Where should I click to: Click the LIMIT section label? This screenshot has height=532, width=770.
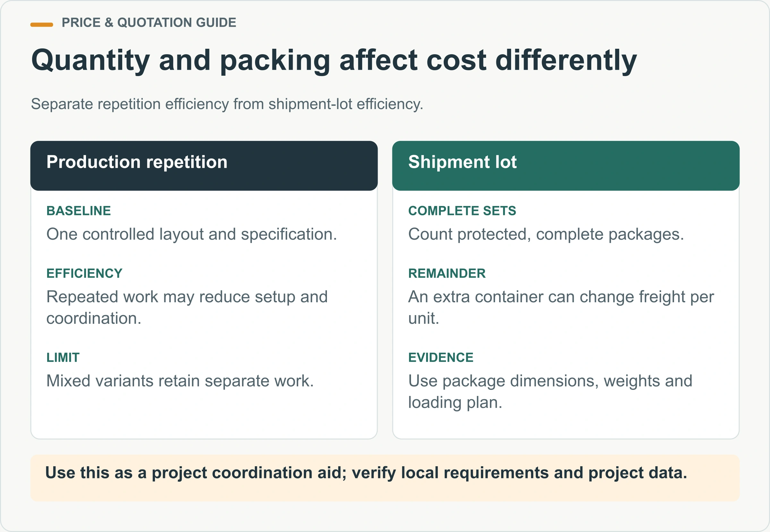(x=63, y=357)
